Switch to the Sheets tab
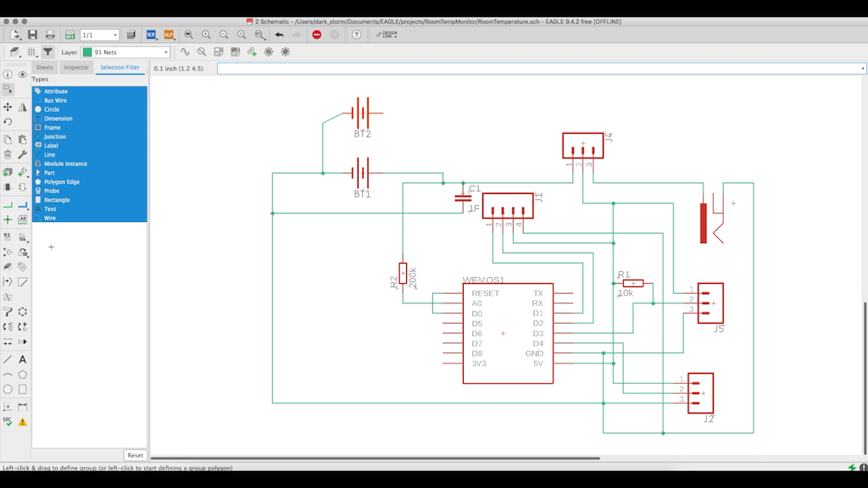The width and height of the screenshot is (868, 488). tap(44, 68)
